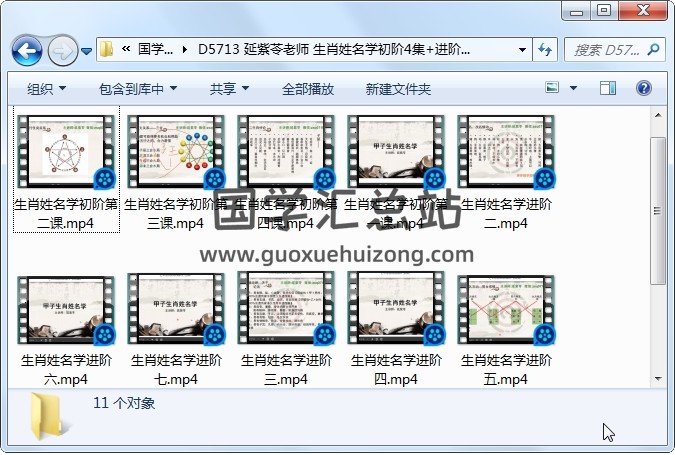Click player badge on 生肖姓名学初阶第四课.mp4
675x455 pixels.
pyautogui.click(x=325, y=178)
